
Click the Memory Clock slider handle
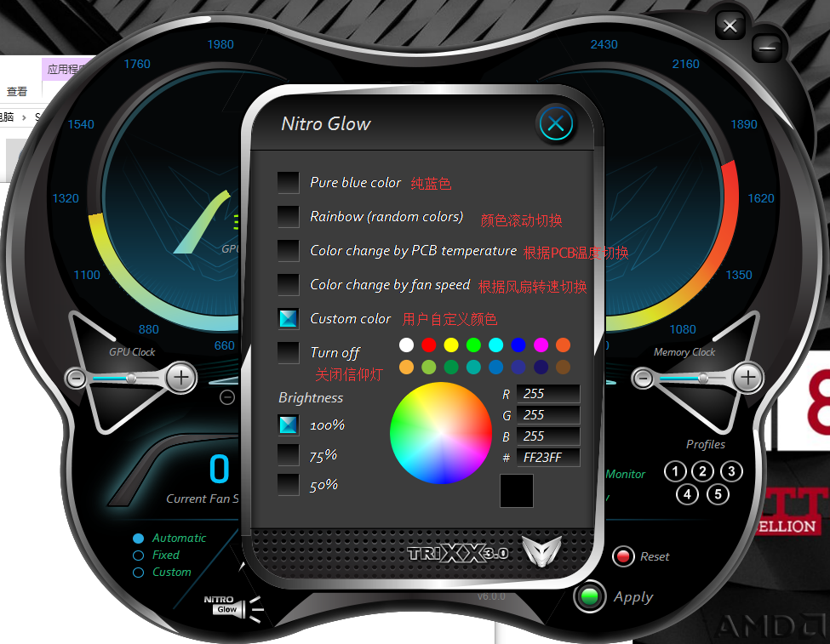[x=703, y=378]
